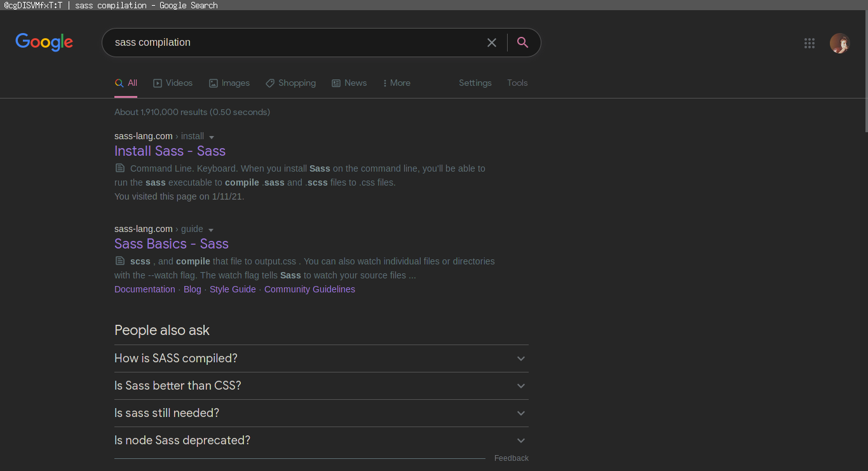868x471 pixels.
Task: Open the More search types menu
Action: click(x=397, y=83)
